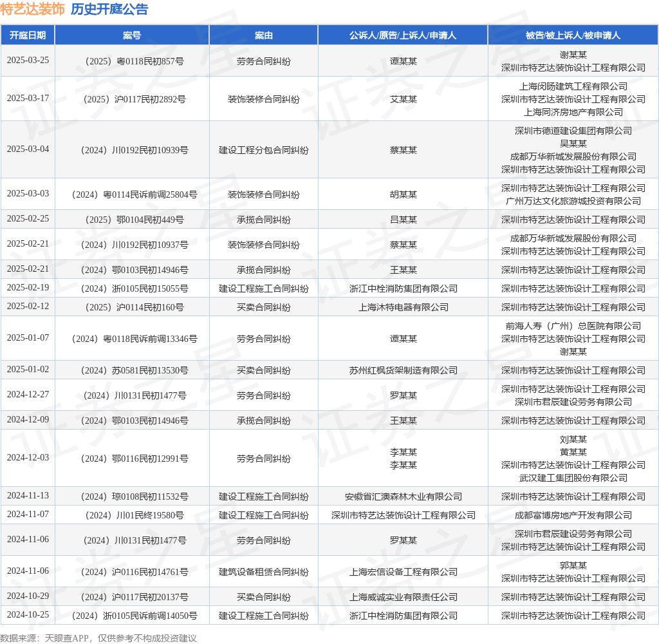659x644 pixels.
Task: Select the date cell 2025-03-17
Action: click(28, 99)
